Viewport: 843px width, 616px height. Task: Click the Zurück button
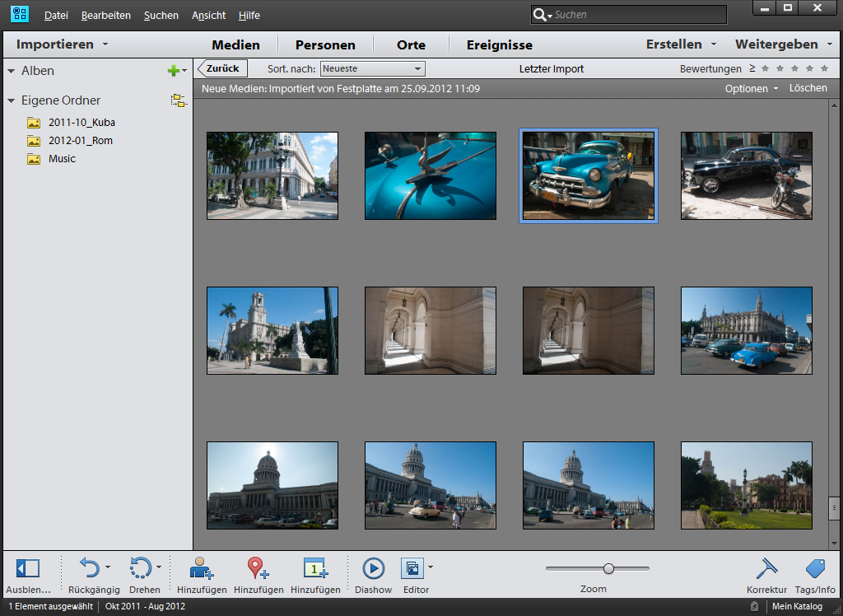tap(222, 68)
